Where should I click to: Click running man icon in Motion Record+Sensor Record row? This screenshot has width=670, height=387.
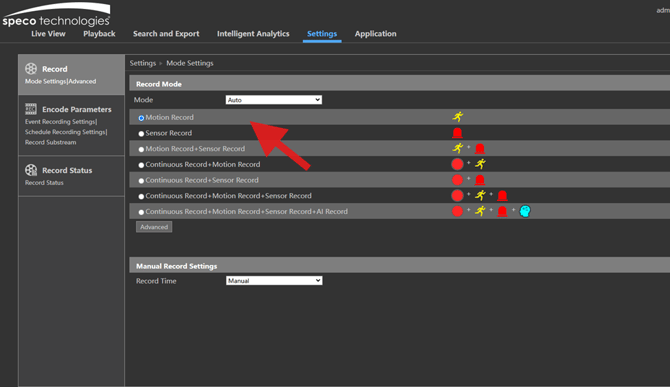(x=458, y=148)
